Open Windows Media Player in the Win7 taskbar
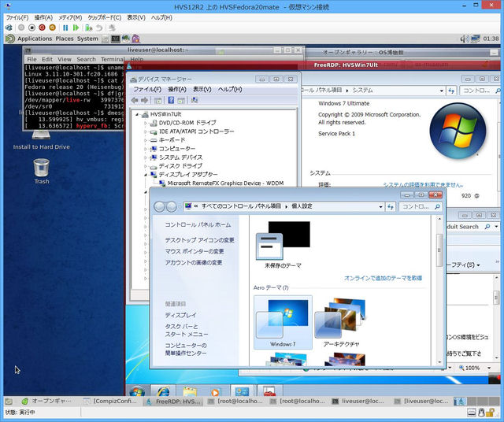Screen dimensions: 504x422 [x=215, y=391]
